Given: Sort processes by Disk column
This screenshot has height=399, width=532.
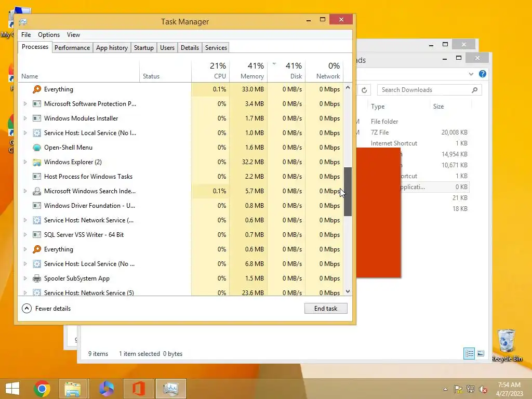Looking at the screenshot, I should pyautogui.click(x=286, y=71).
